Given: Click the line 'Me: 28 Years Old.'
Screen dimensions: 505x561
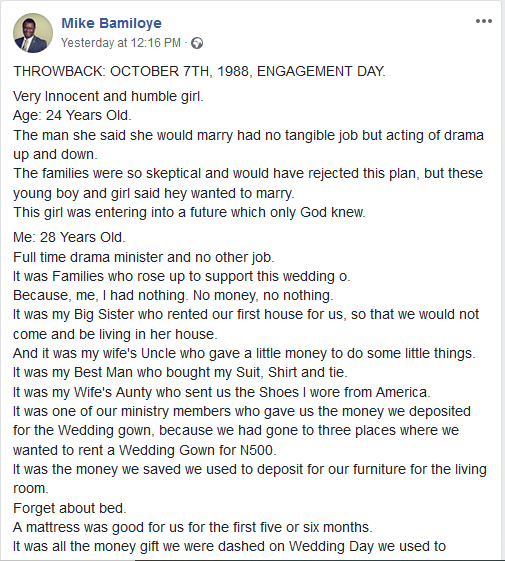Looking at the screenshot, I should pos(69,237).
